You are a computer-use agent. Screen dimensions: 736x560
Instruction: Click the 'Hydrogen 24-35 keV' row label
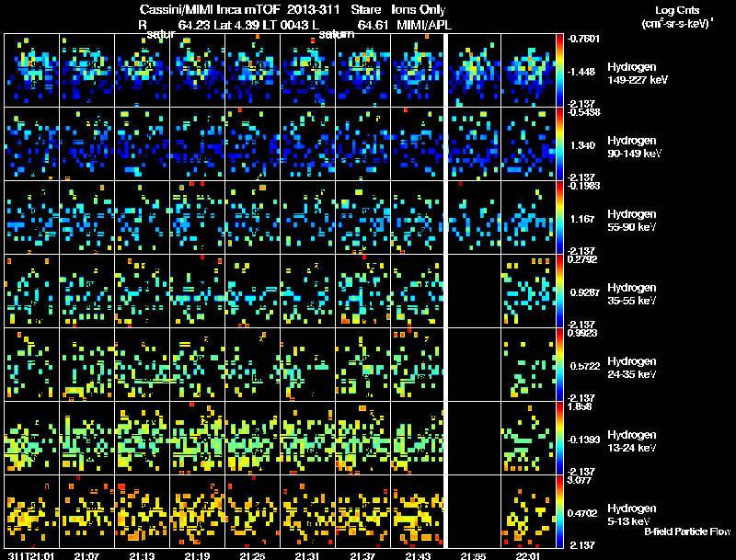(x=632, y=368)
